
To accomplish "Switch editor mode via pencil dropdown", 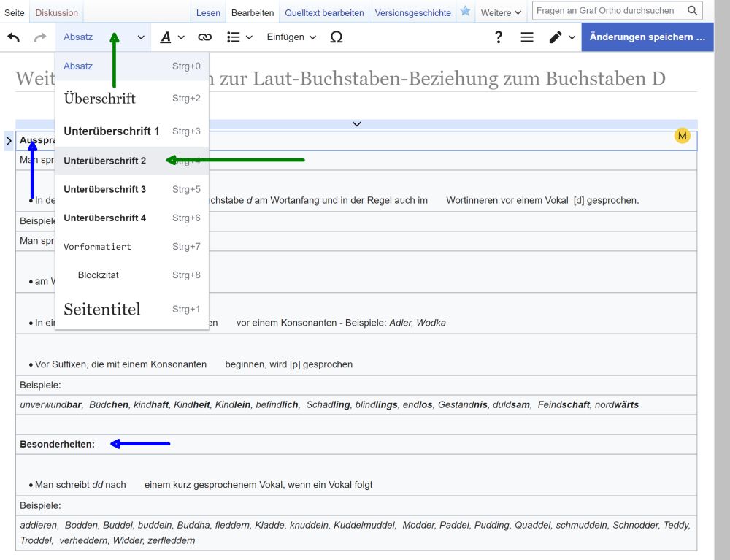I will pos(562,37).
